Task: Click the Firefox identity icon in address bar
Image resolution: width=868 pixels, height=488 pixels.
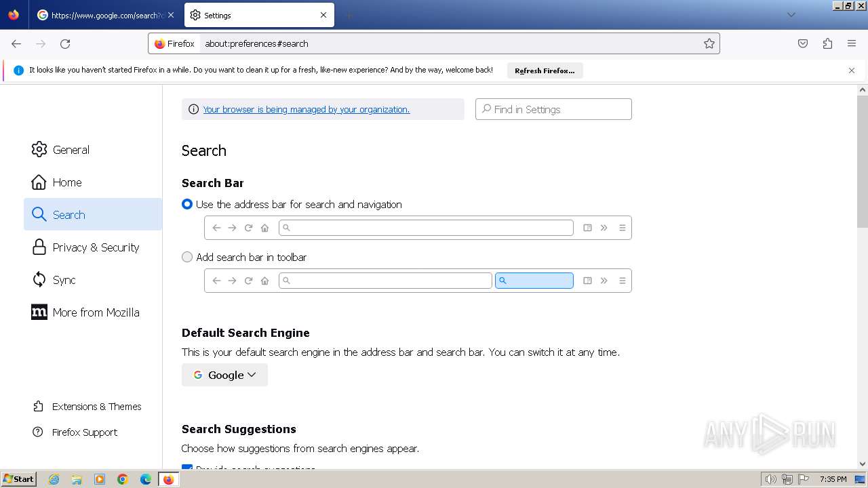Action: click(x=174, y=43)
